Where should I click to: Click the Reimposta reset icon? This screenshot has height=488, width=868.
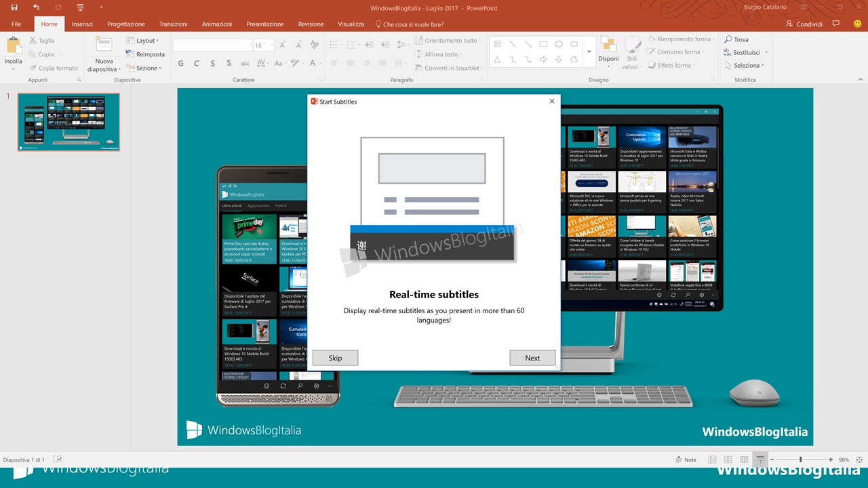(x=130, y=54)
